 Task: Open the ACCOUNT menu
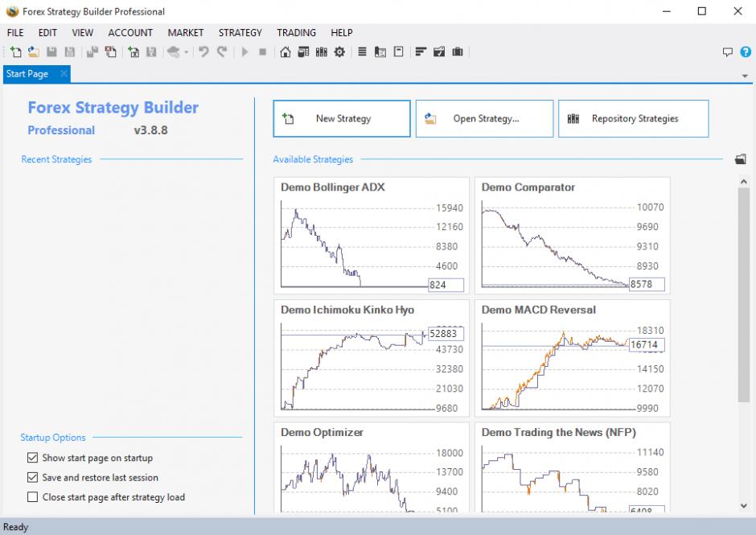pyautogui.click(x=130, y=33)
